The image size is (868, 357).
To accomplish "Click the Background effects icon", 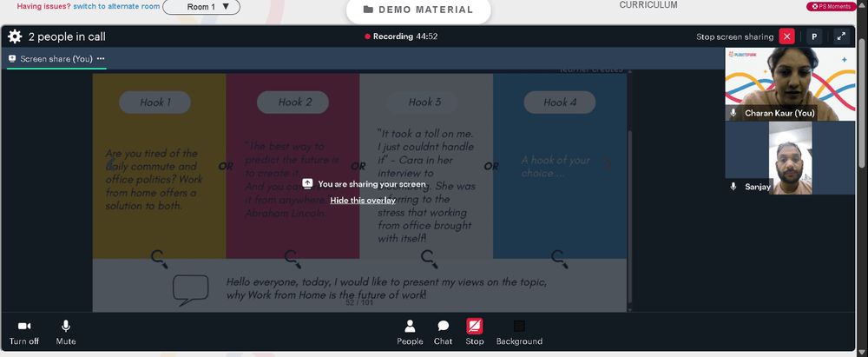I will 519,327.
